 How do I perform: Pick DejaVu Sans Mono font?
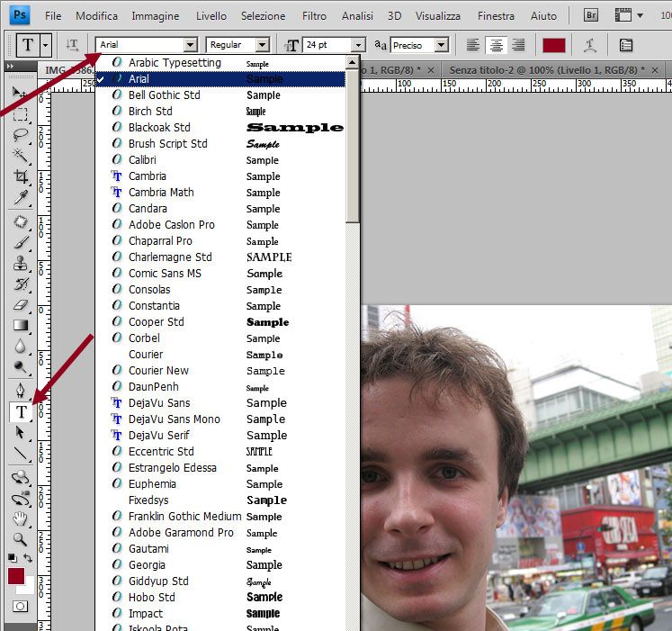220,419
